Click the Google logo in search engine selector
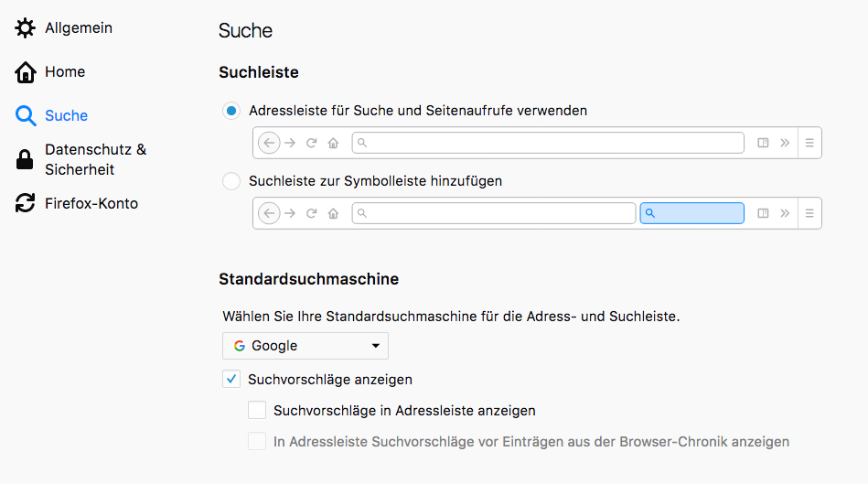868x484 pixels. click(240, 346)
